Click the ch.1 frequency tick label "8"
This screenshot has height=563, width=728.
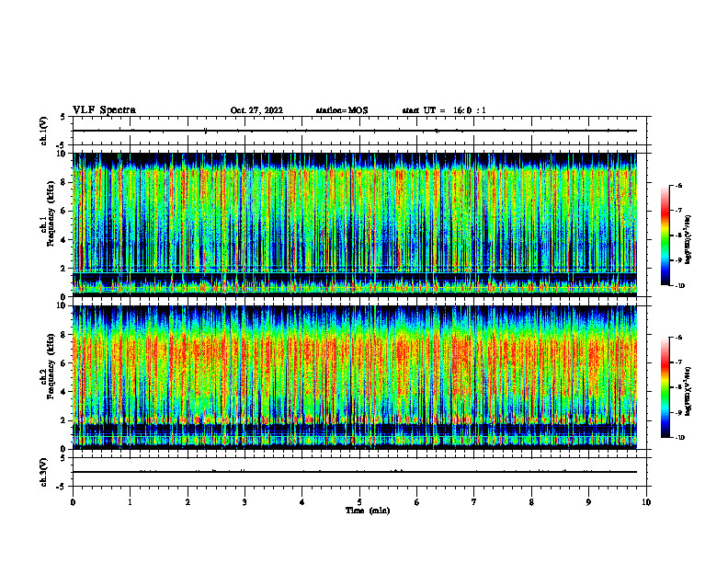[x=64, y=182]
